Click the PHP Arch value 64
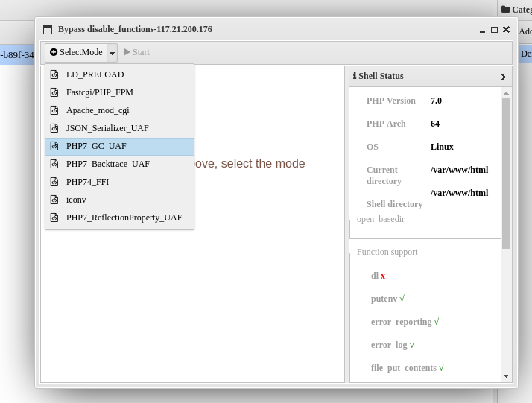The width and height of the screenshot is (532, 403). click(435, 124)
